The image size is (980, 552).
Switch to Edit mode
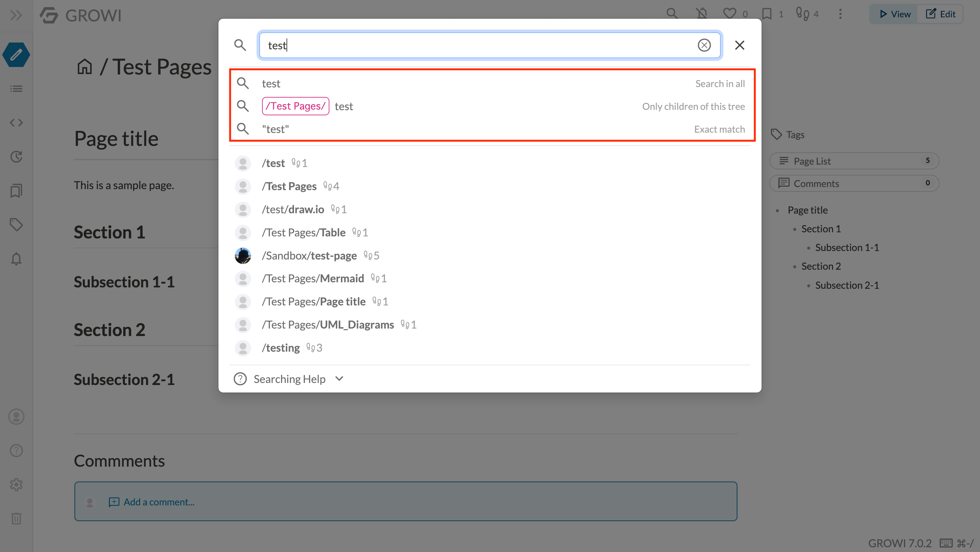coord(940,14)
